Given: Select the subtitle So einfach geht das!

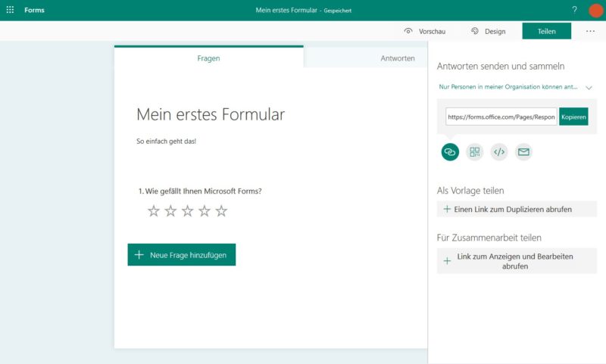Looking at the screenshot, I should pyautogui.click(x=166, y=142).
